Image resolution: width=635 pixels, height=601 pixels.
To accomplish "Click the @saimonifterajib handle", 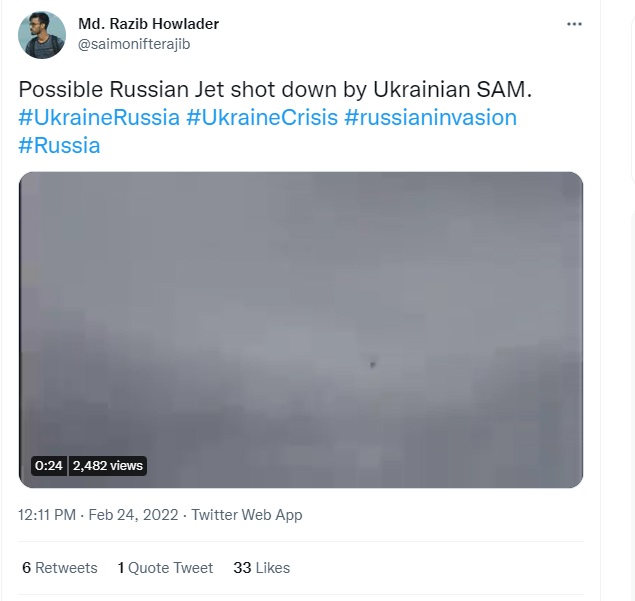I will point(134,44).
